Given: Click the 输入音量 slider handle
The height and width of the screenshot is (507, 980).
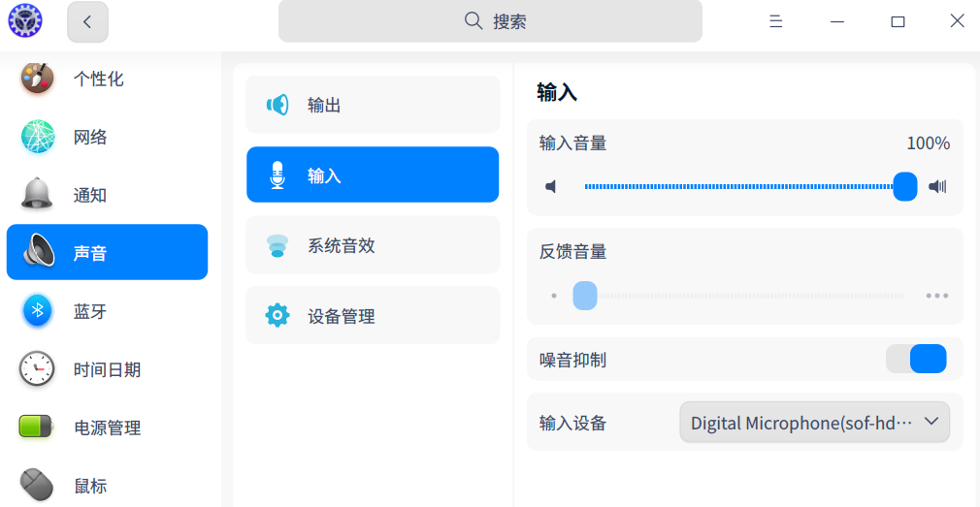Looking at the screenshot, I should pyautogui.click(x=905, y=187).
